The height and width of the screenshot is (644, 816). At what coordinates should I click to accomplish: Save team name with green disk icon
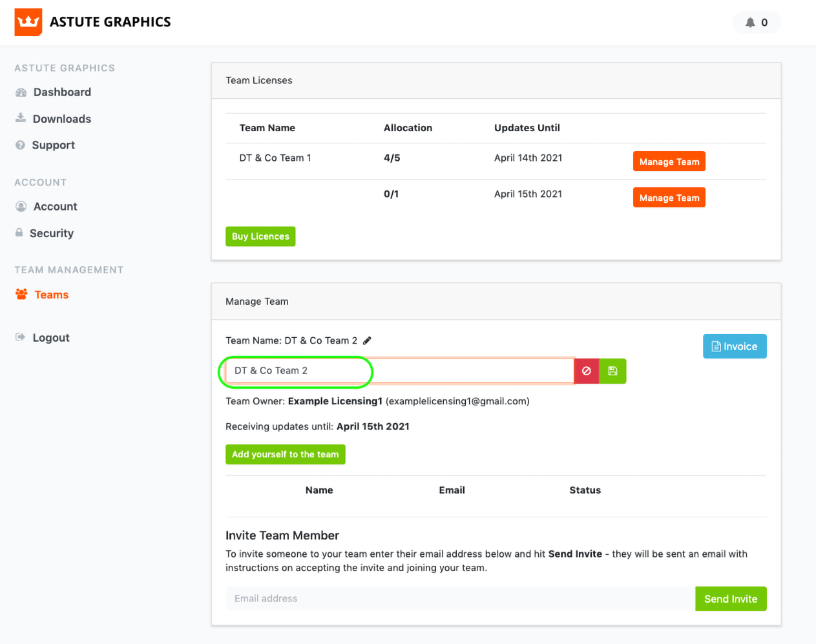point(612,371)
